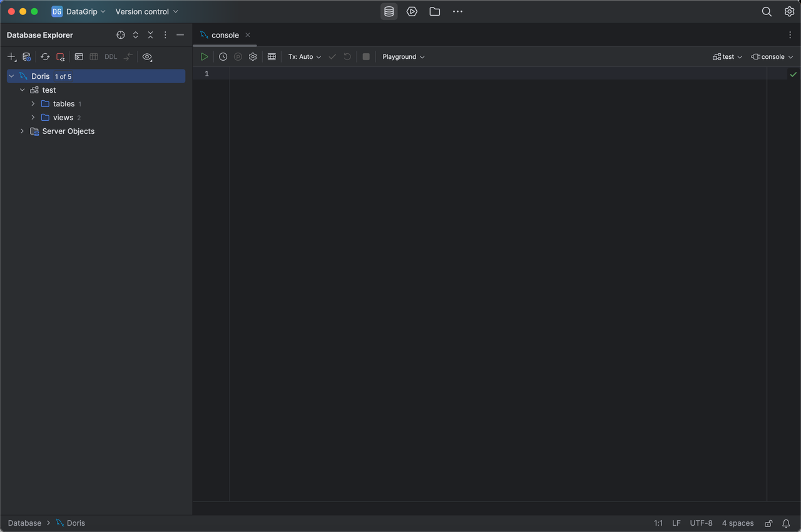
Task: Click the Services icon in title bar
Action: coord(412,12)
